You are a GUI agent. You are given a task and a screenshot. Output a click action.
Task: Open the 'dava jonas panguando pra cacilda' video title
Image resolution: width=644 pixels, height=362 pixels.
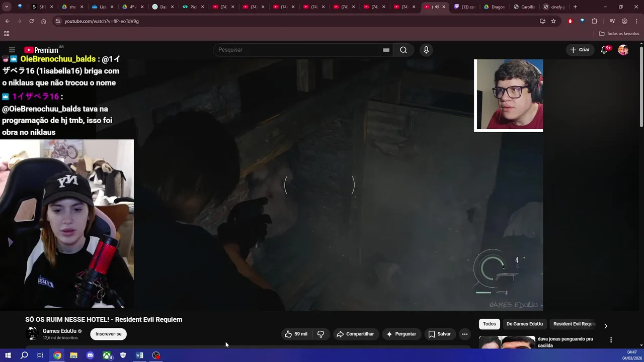566,342
